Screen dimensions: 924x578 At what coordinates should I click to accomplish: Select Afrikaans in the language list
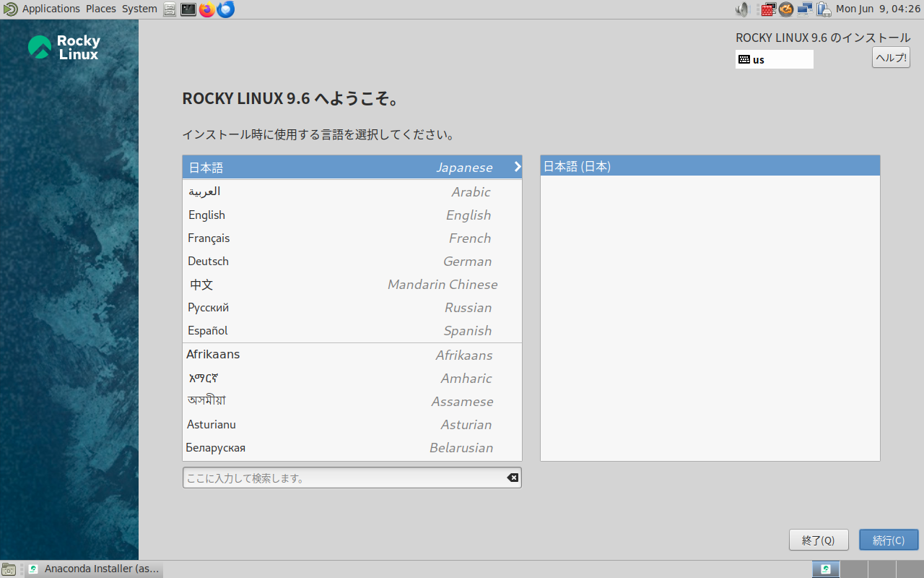click(352, 355)
